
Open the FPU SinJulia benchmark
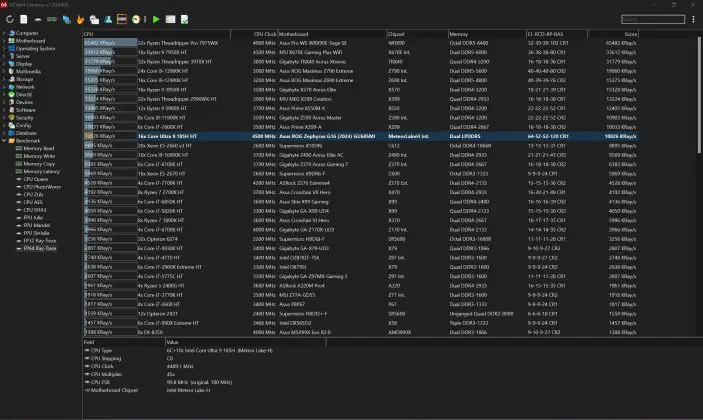click(36, 233)
